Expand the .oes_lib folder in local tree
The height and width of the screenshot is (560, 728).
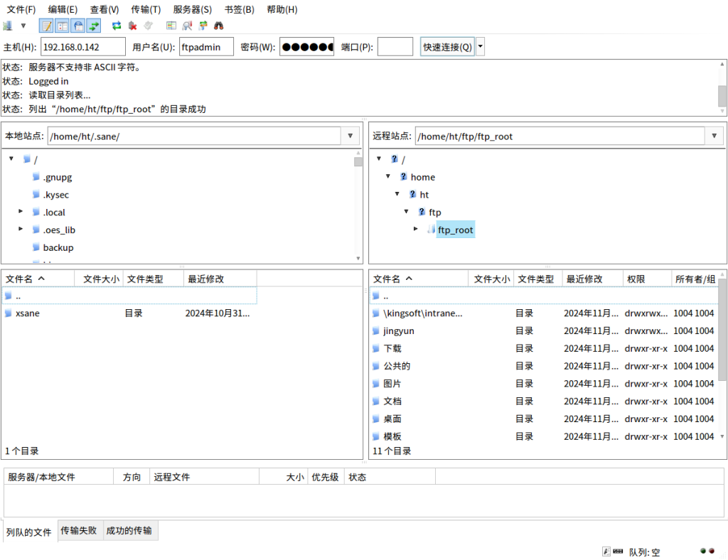[21, 230]
